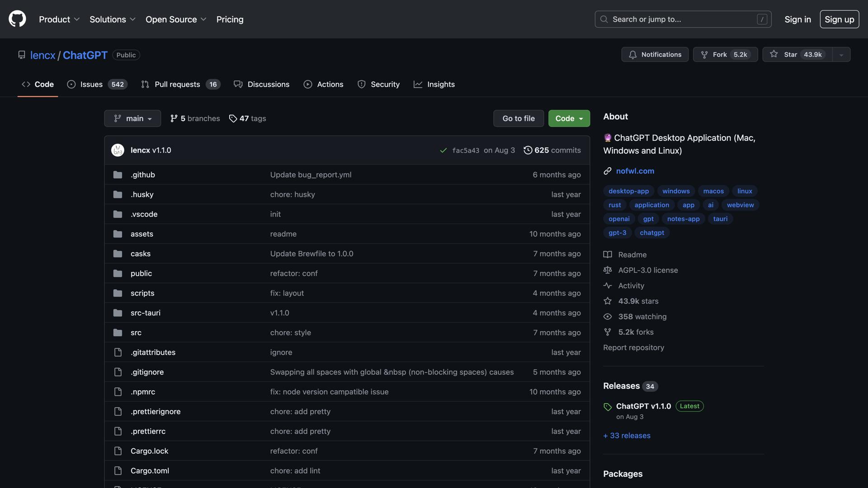The image size is (868, 488).
Task: Expand the green Code dropdown
Action: (569, 118)
